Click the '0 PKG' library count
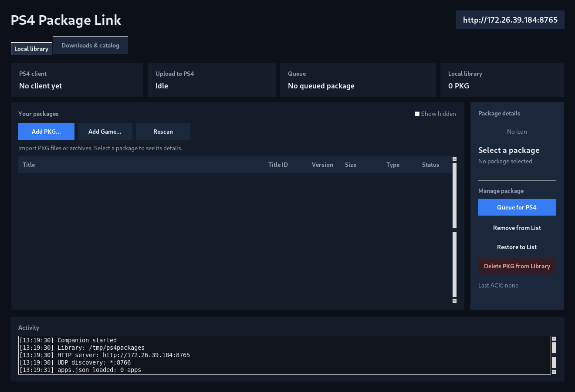 [x=459, y=86]
